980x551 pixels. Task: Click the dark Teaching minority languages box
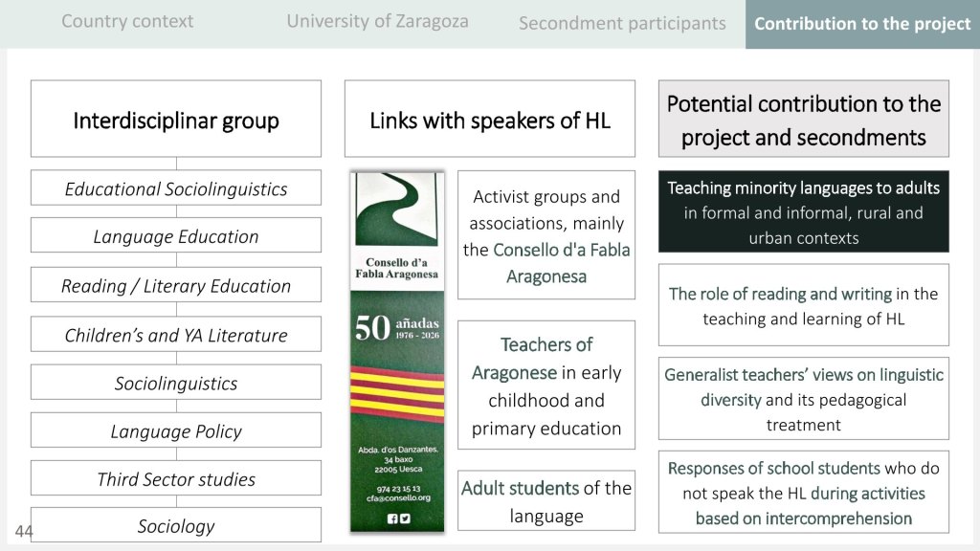(803, 212)
